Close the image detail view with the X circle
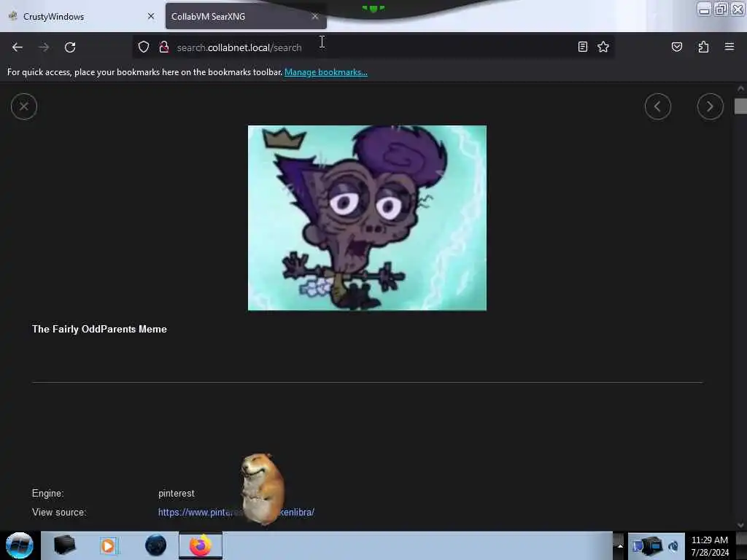 [24, 106]
